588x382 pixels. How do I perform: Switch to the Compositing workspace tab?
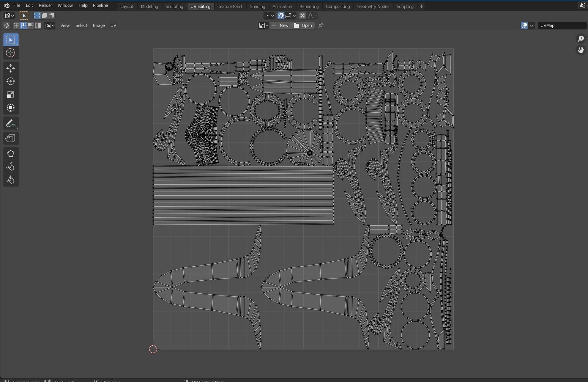click(338, 6)
